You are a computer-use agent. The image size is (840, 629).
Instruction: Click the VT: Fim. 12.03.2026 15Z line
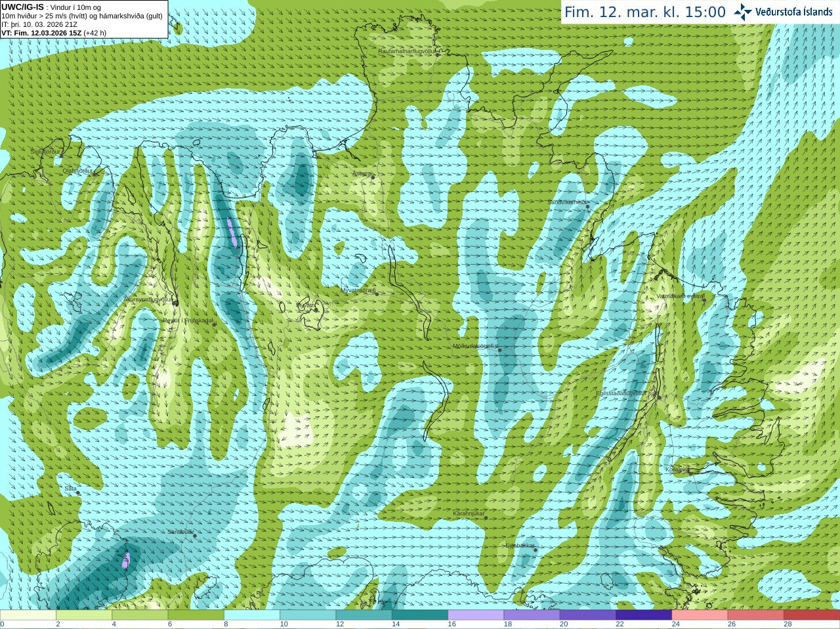point(54,33)
